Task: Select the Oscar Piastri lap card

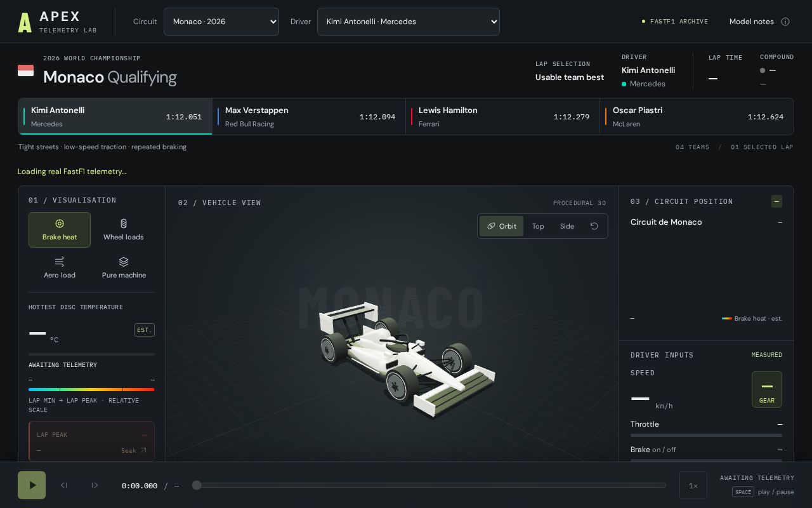Action: (697, 117)
